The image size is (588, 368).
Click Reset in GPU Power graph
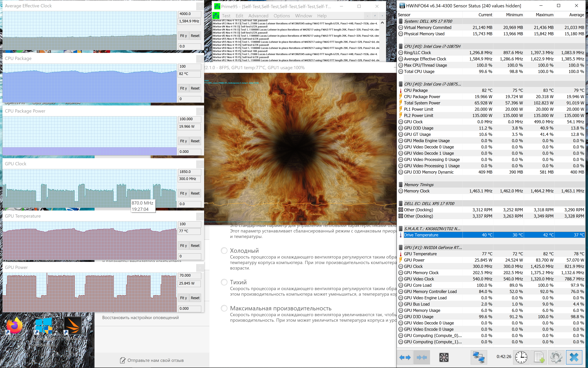click(195, 298)
